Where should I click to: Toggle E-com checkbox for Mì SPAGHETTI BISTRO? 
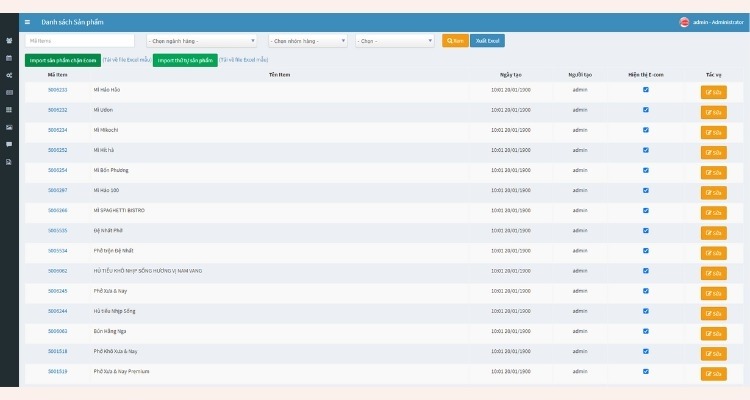pos(646,210)
